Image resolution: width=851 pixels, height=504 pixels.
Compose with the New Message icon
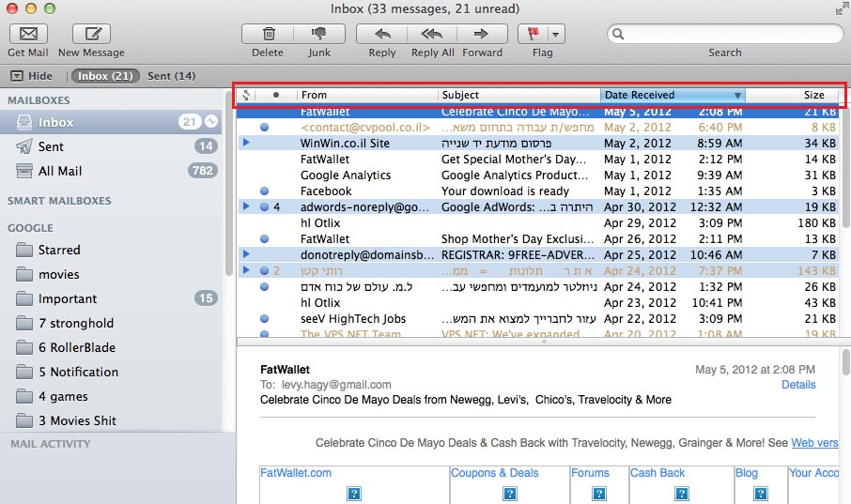92,34
